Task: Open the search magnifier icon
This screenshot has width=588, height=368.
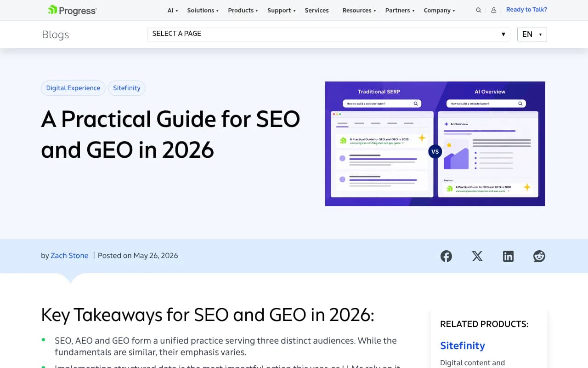Action: click(479, 10)
